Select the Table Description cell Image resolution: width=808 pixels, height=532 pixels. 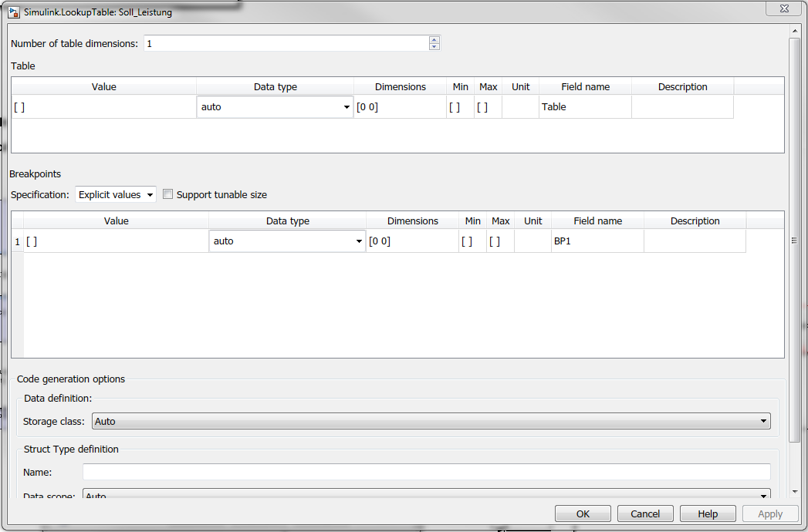[682, 107]
